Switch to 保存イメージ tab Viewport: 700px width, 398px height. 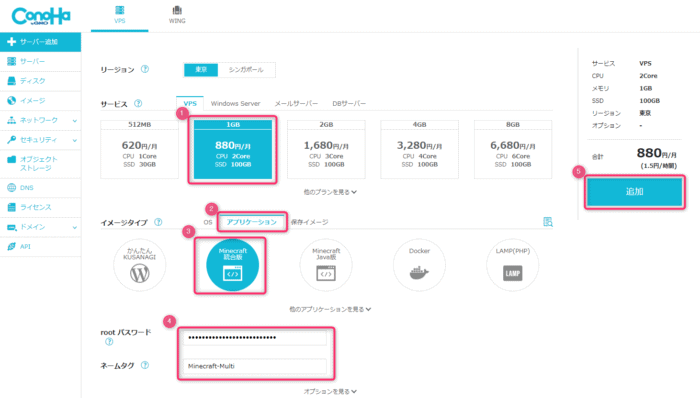pos(309,222)
